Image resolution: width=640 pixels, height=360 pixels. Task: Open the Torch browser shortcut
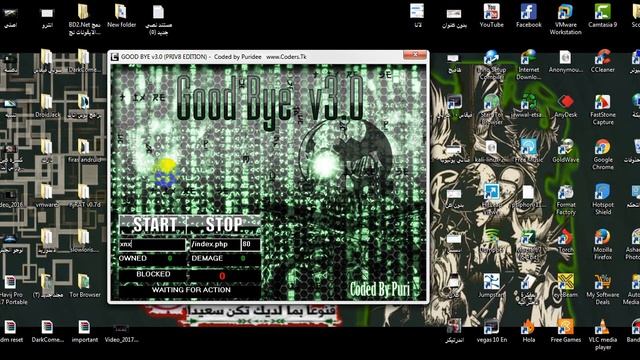(x=566, y=241)
